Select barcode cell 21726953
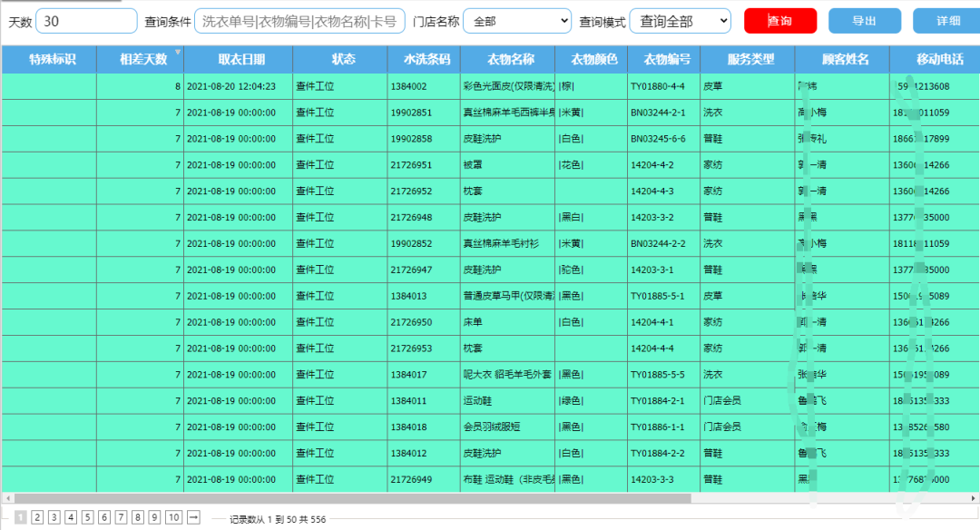 (x=424, y=348)
